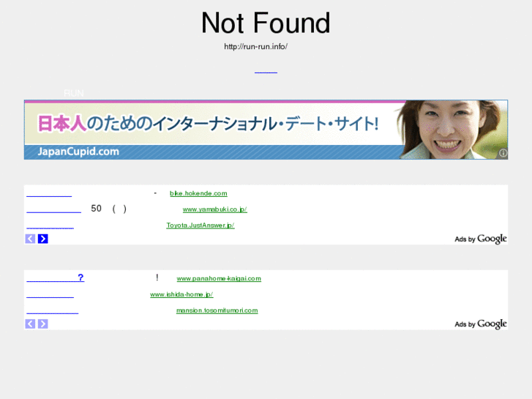
Task: Click previous arrow in panahome ad block
Action: click(x=30, y=324)
